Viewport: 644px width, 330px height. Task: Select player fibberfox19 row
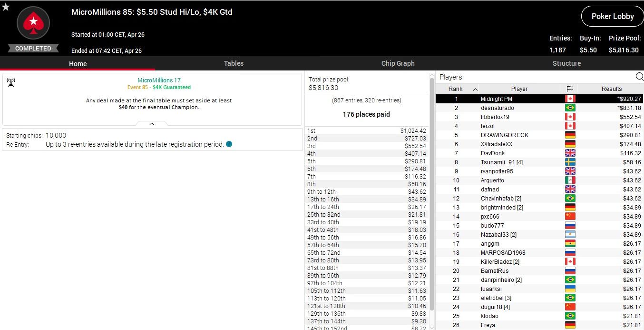[495, 117]
